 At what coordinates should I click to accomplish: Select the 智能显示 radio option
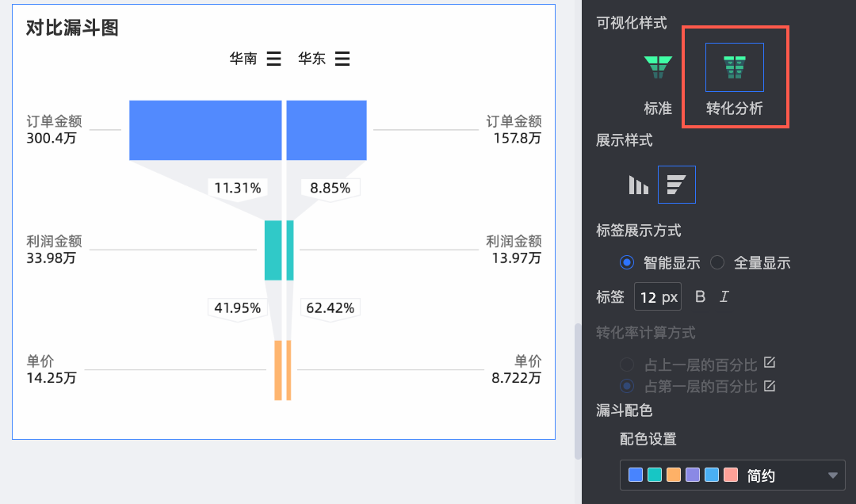pyautogui.click(x=627, y=262)
